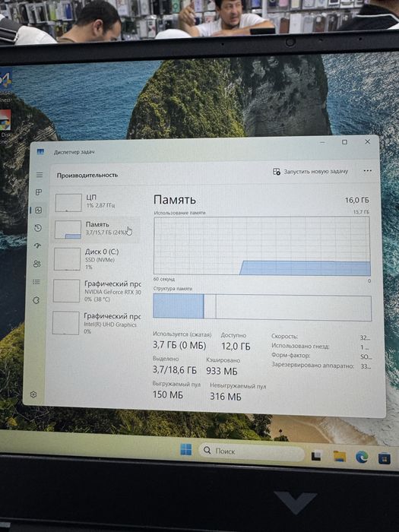This screenshot has height=532, width=399.
Task: Select Intel(R) UHD Graphics processor entry
Action: point(96,323)
